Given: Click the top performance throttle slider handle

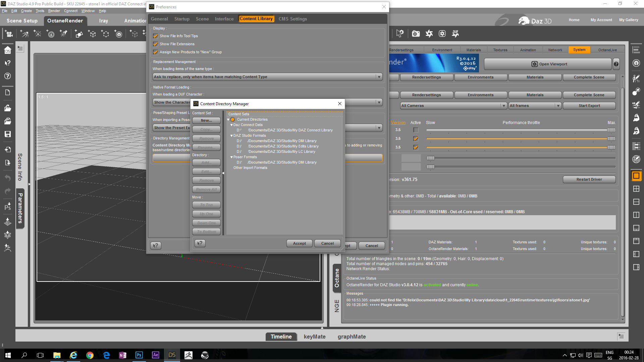Looking at the screenshot, I should pos(611,130).
